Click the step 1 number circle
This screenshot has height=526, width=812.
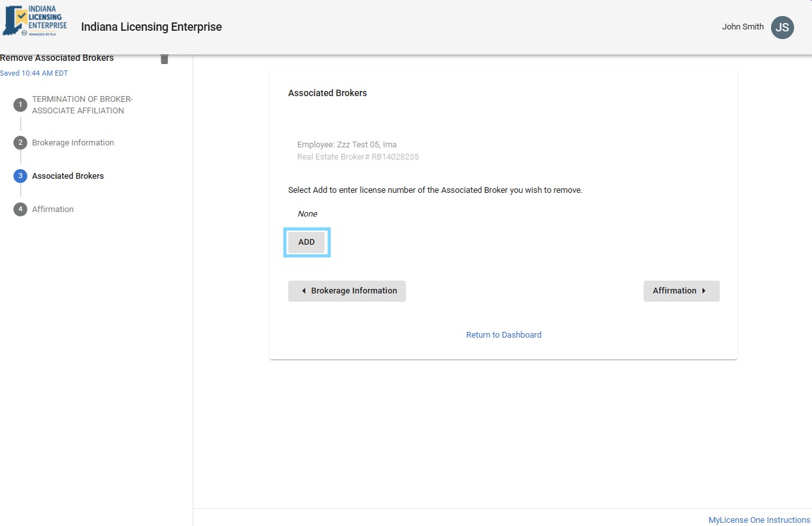[20, 105]
